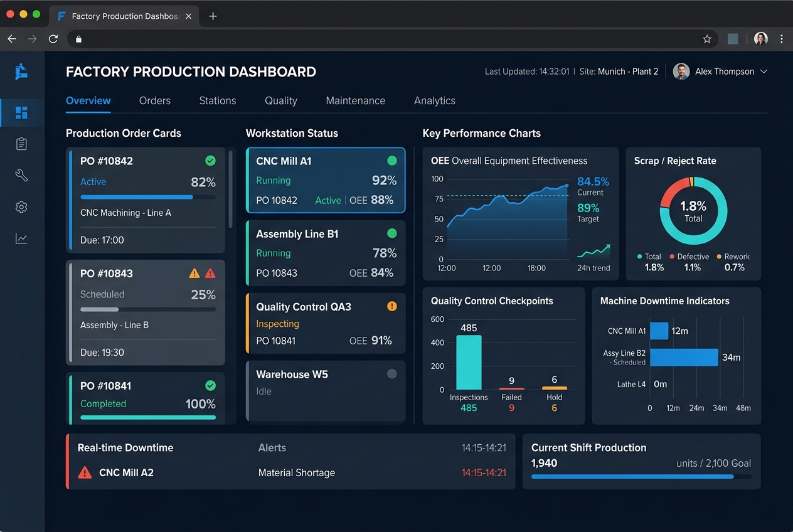Click the Current Shift Production progress bar
793x532 pixels.
click(641, 477)
